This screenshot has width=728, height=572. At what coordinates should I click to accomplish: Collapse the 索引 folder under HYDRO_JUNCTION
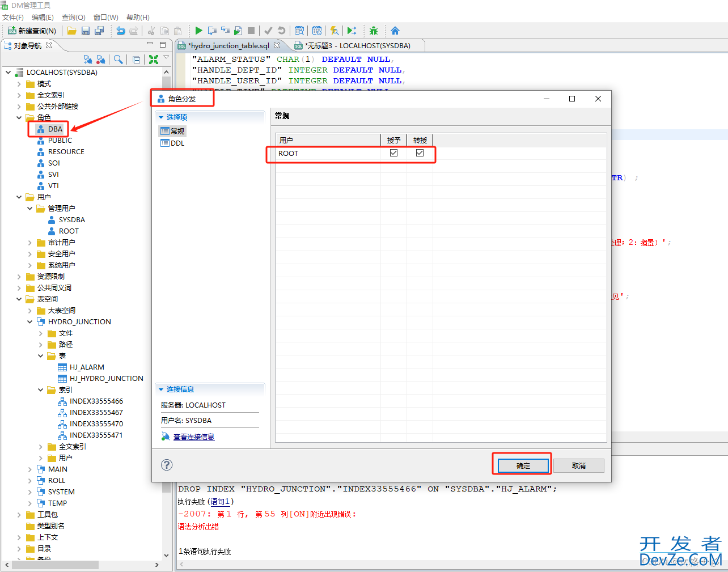click(40, 390)
